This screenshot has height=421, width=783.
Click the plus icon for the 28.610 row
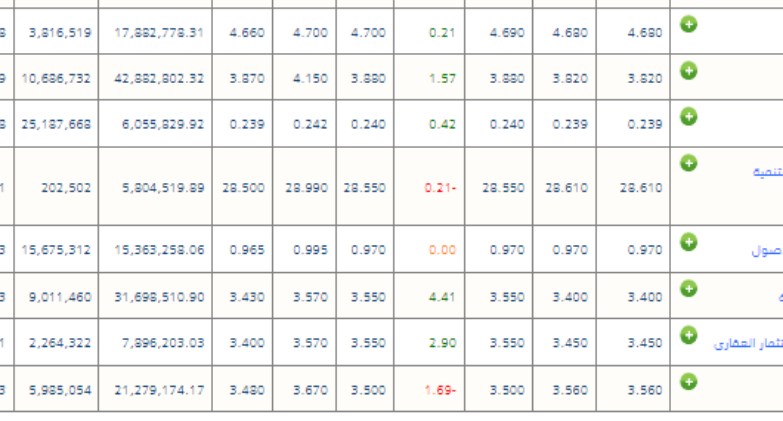click(x=689, y=163)
